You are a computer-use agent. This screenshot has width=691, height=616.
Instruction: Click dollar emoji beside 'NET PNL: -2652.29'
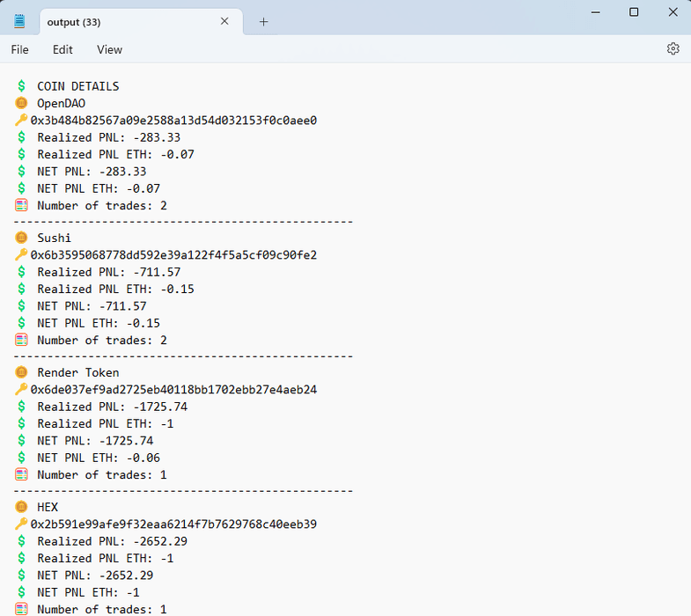21,575
